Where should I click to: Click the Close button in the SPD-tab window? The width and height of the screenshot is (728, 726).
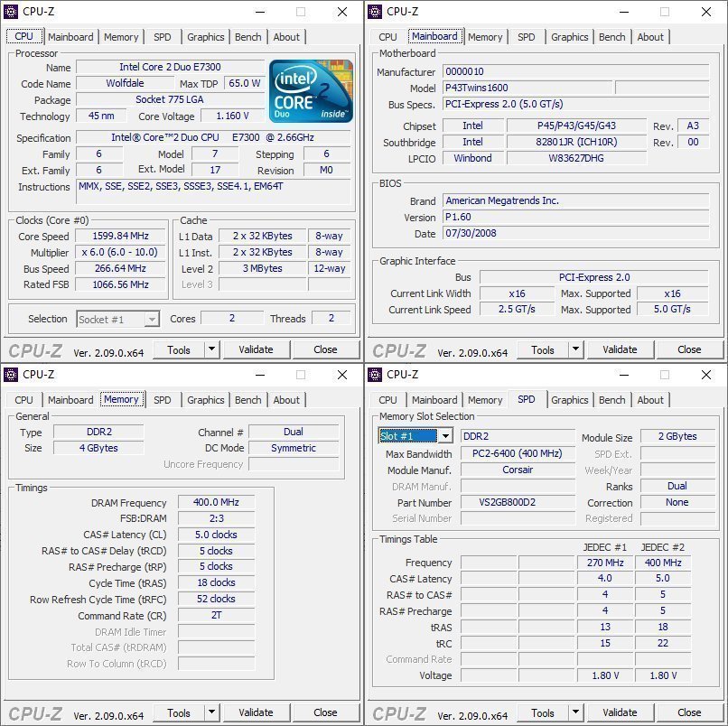(689, 712)
